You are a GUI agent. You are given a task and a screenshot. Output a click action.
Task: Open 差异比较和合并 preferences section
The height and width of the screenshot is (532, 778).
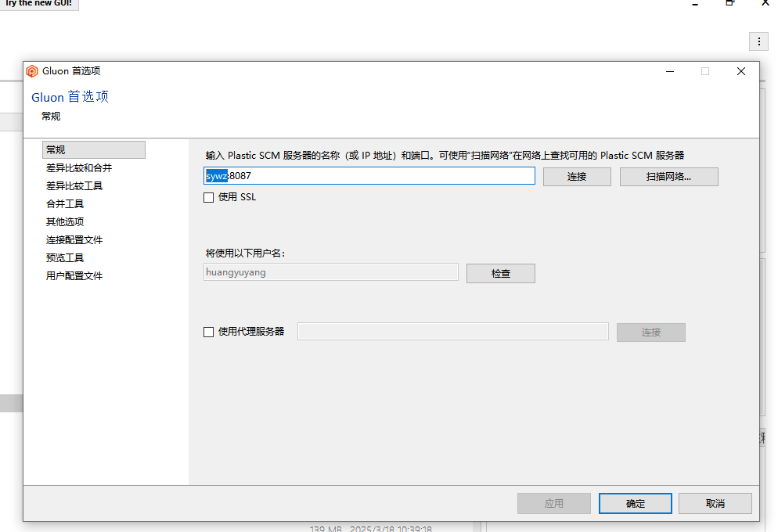pyautogui.click(x=79, y=168)
